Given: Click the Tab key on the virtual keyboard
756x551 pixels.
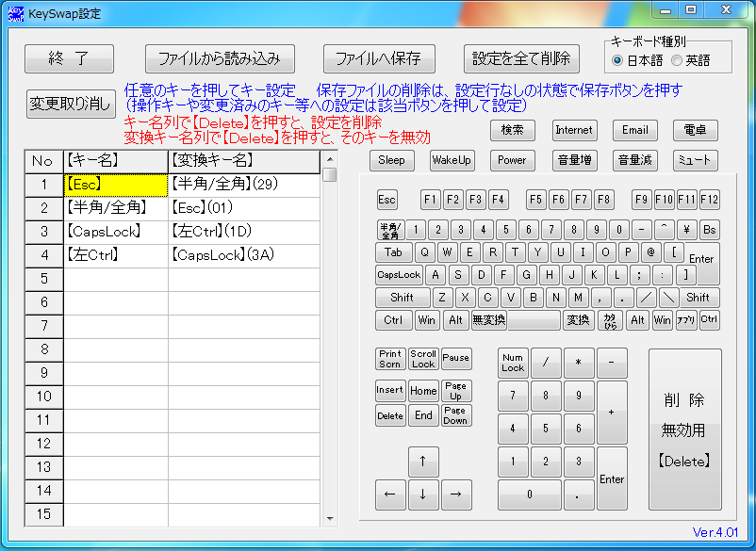Looking at the screenshot, I should click(393, 252).
